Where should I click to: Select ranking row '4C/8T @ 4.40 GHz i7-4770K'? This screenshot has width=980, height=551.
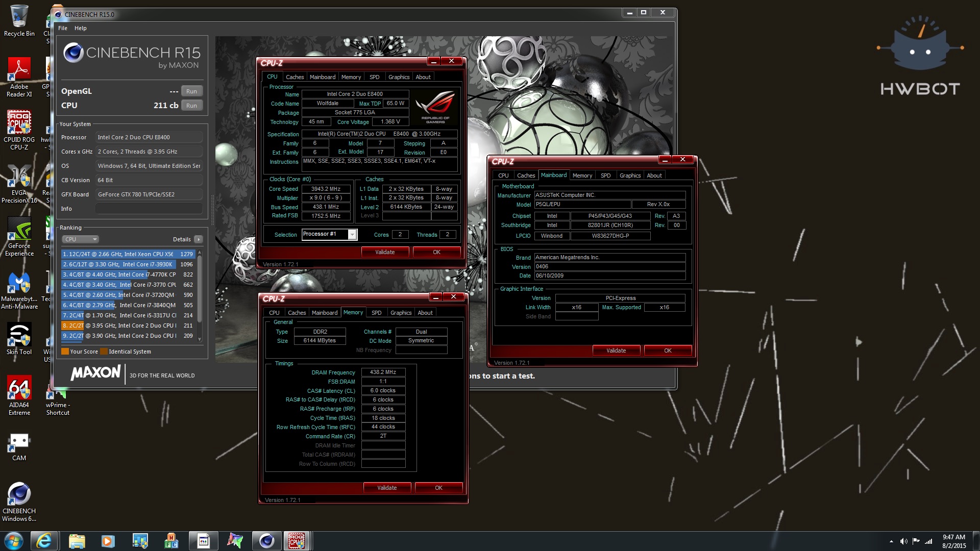tap(128, 274)
